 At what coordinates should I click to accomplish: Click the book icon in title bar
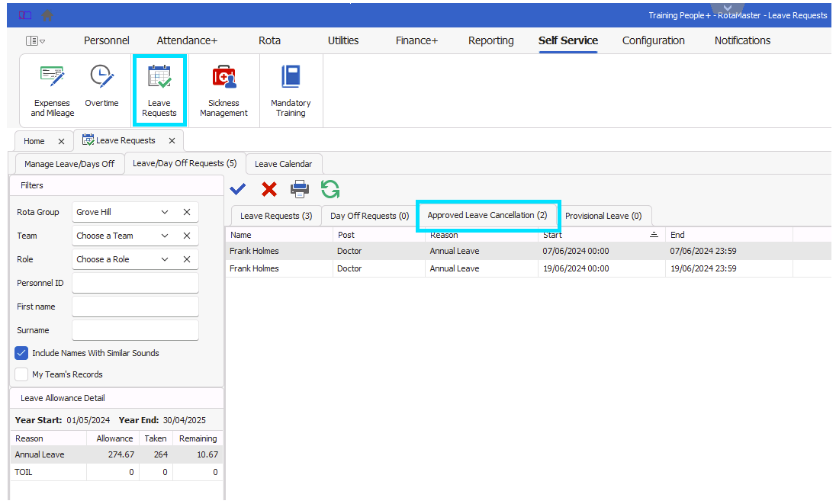pos(25,15)
